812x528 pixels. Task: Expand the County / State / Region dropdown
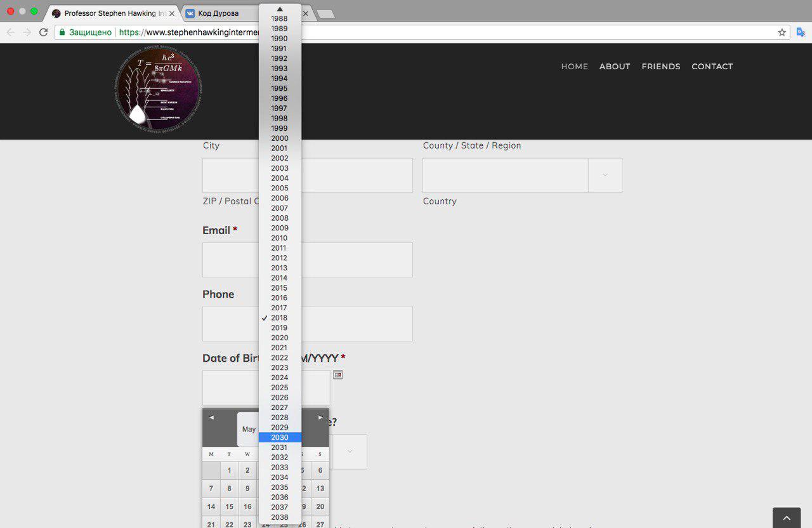(x=605, y=175)
